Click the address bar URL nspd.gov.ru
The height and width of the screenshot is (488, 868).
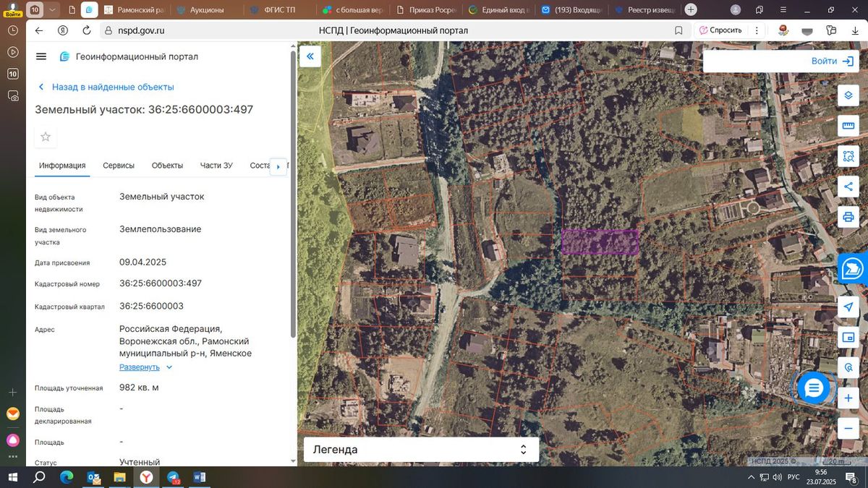coord(141,30)
